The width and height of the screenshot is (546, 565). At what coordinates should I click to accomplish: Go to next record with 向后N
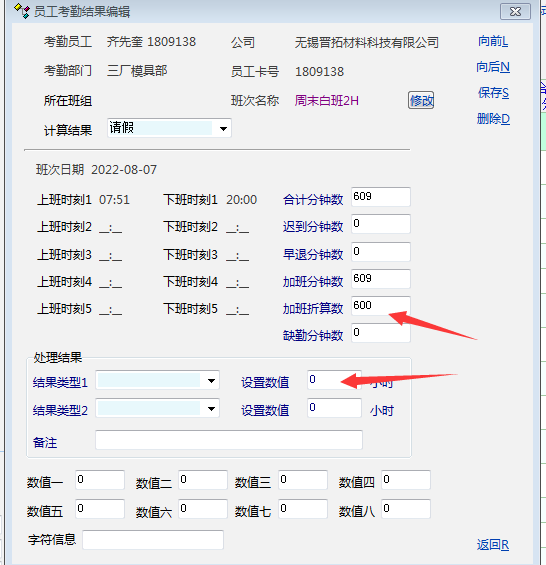(493, 67)
